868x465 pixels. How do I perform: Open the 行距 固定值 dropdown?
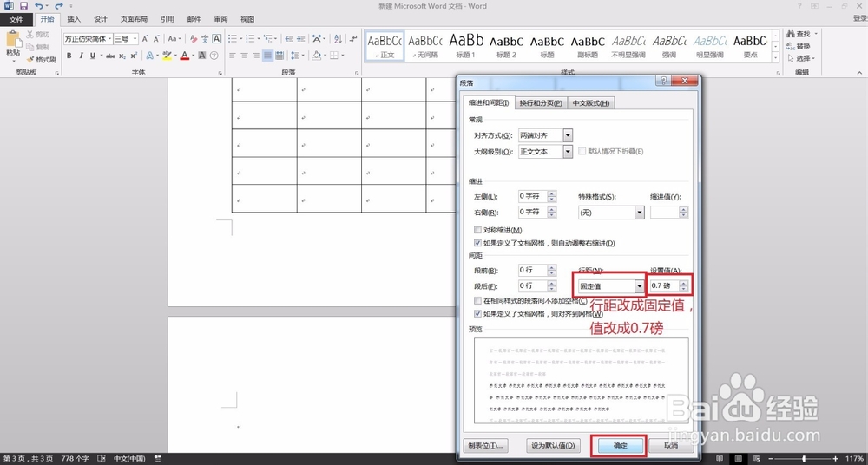pos(640,286)
